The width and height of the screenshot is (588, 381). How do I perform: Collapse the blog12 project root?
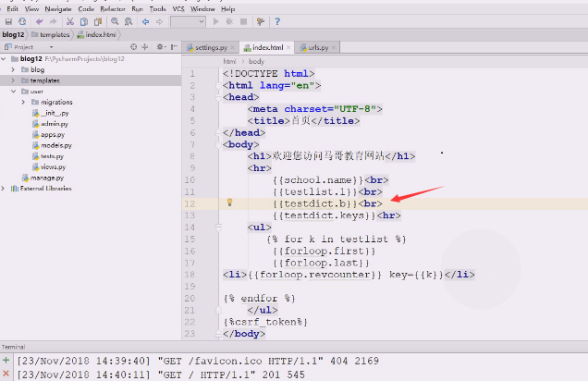tap(4, 59)
